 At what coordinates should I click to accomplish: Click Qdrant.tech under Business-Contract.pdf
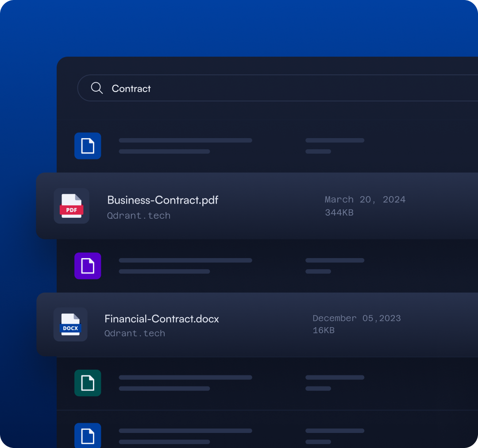139,216
